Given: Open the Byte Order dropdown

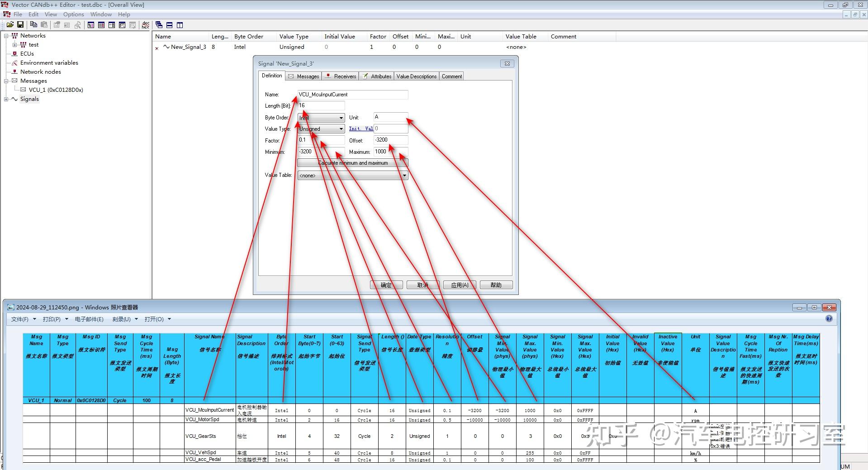Looking at the screenshot, I should click(x=341, y=118).
